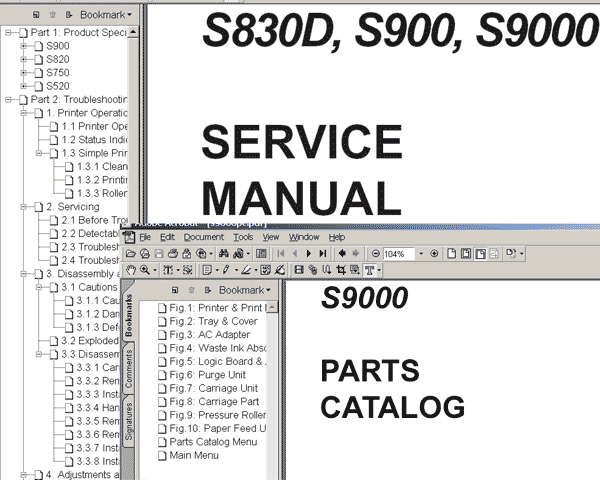
Task: Click the Print icon in the toolbar
Action: (173, 253)
